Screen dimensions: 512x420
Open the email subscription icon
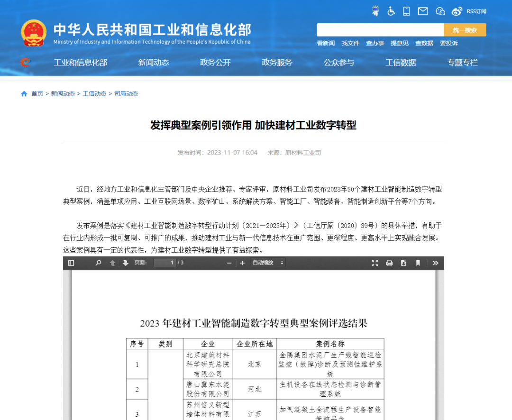[422, 11]
